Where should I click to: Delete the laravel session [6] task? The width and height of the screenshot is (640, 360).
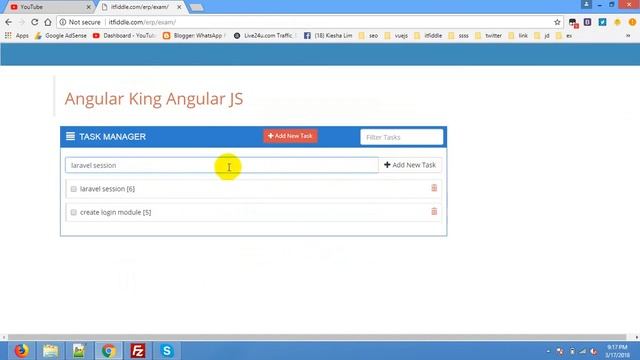(434, 188)
